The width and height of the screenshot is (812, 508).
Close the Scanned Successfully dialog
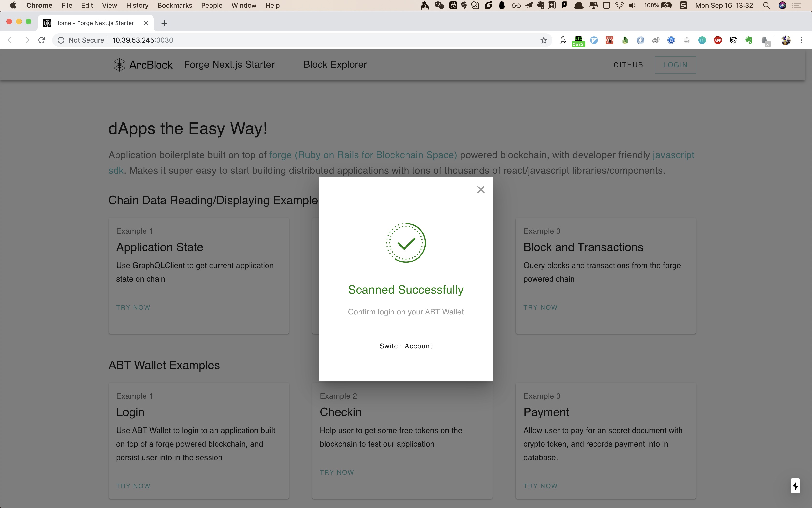[x=480, y=190]
